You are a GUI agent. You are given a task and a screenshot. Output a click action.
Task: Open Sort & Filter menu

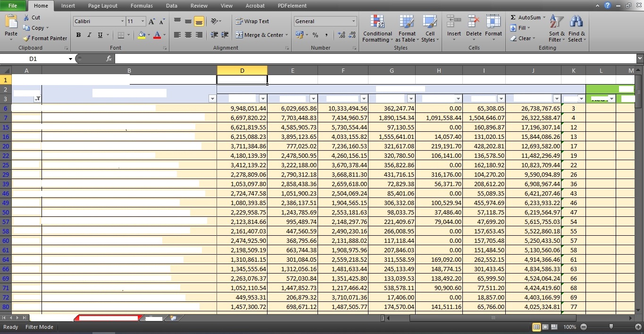[557, 28]
